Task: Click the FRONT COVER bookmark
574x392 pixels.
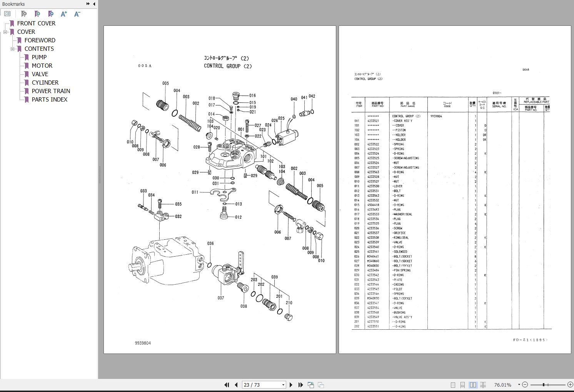Action: click(x=36, y=23)
